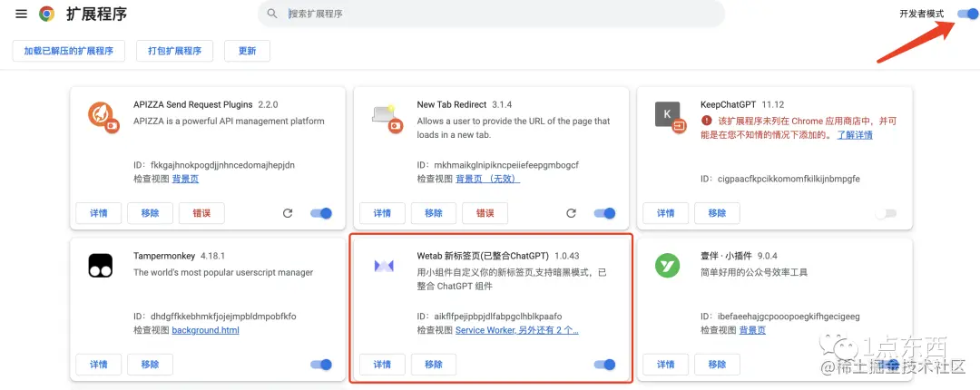Viewport: 980px width, 390px height.
Task: Reload the New Tab Redirect extension
Action: 572,213
